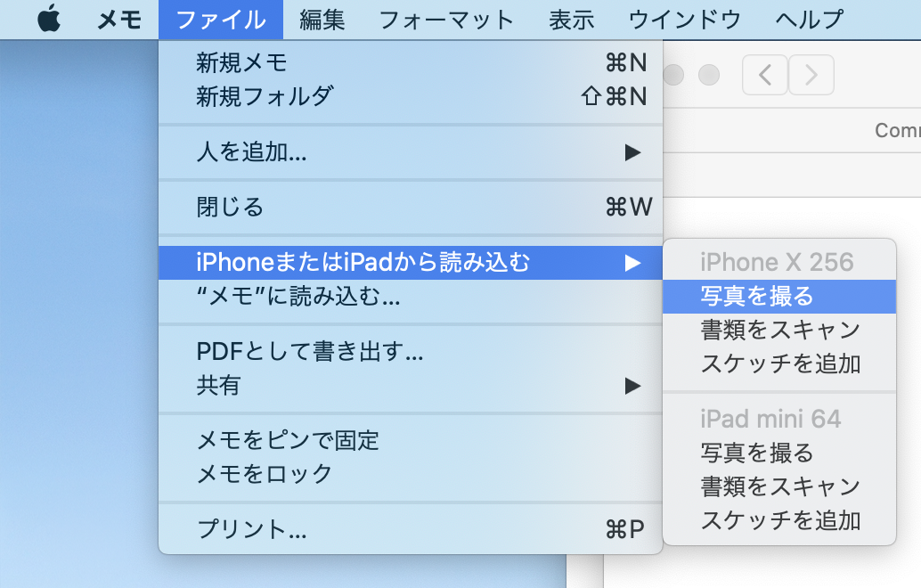Open the 編集 menu

322,20
